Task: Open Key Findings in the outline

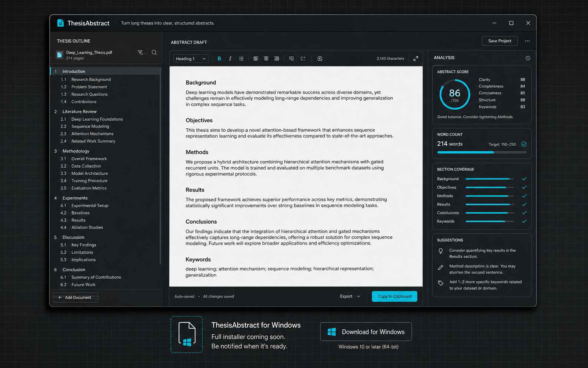Action: 84,245
